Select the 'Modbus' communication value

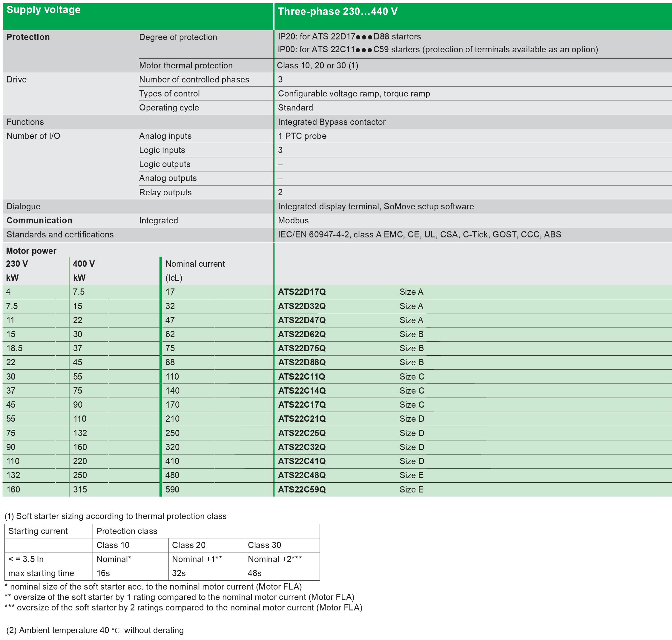tap(293, 220)
